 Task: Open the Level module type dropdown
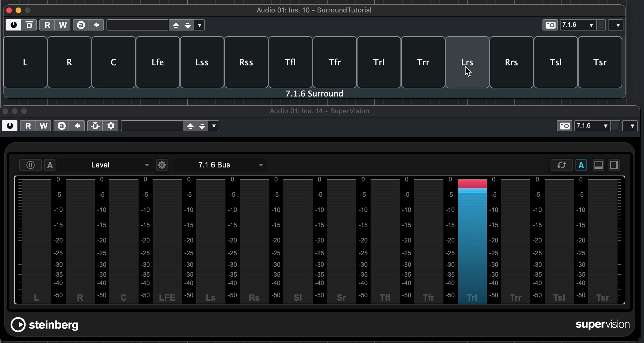(106, 165)
